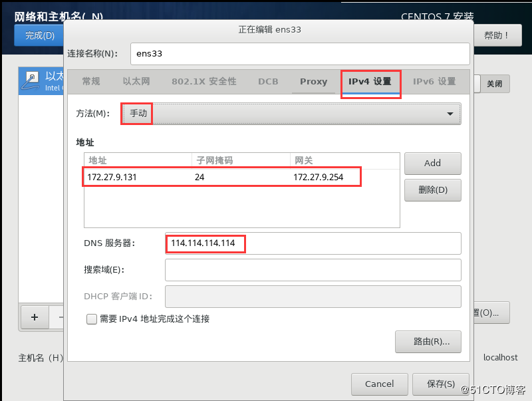The width and height of the screenshot is (532, 401).
Task: Select address cell 172.27.9.131
Action: coord(112,177)
